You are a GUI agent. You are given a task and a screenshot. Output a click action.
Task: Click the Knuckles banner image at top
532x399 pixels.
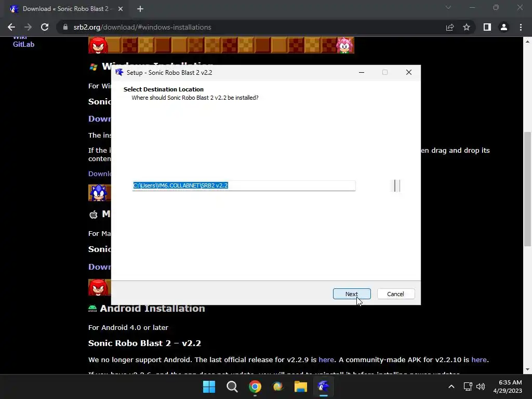(98, 45)
